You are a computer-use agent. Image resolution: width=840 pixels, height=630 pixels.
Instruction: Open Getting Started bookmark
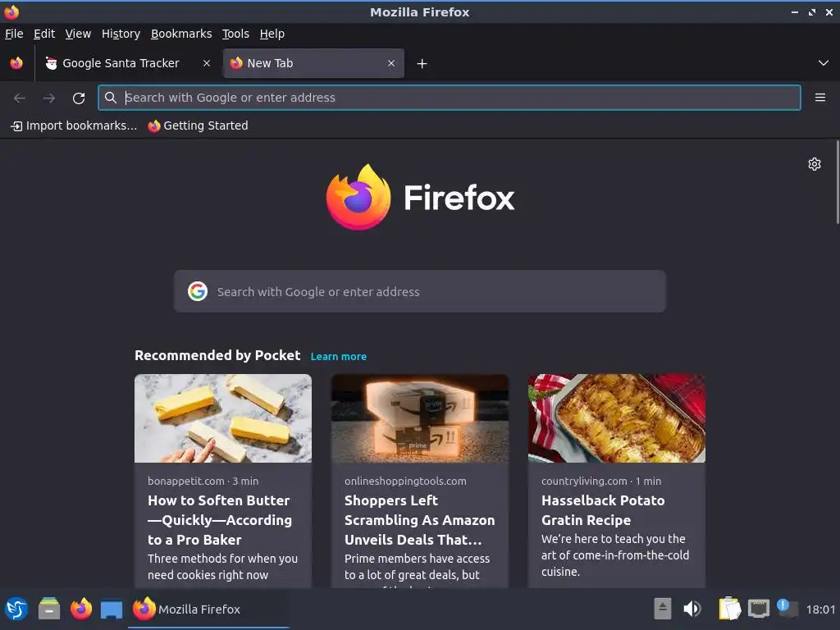(199, 126)
